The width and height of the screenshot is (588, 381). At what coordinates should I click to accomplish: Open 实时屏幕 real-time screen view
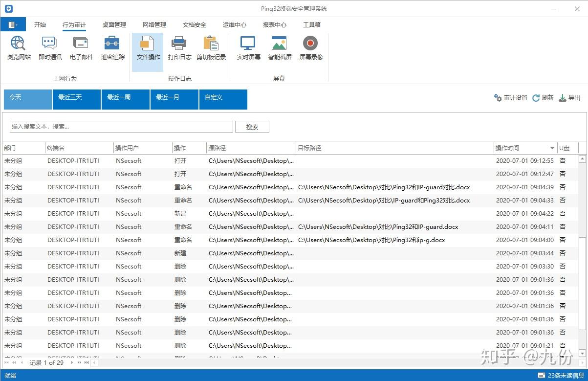(248, 49)
